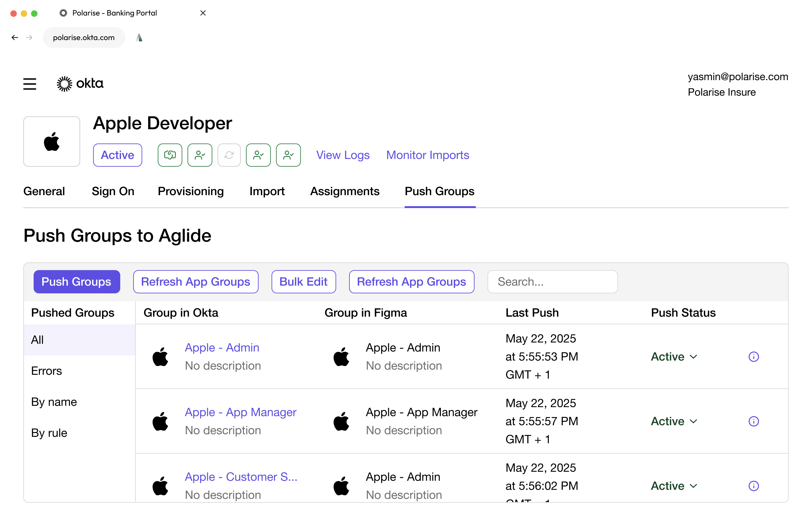This screenshot has height=526, width=812.
Task: Open the View Logs link
Action: click(x=343, y=155)
